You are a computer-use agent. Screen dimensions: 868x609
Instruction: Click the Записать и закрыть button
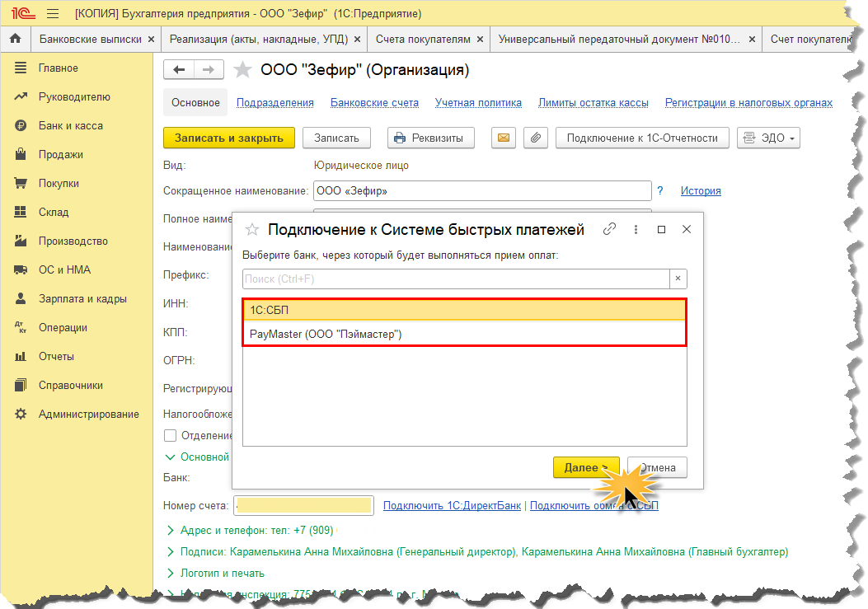click(228, 138)
